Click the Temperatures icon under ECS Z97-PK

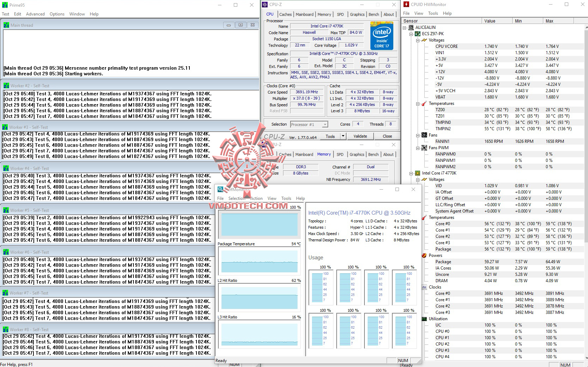click(x=424, y=103)
